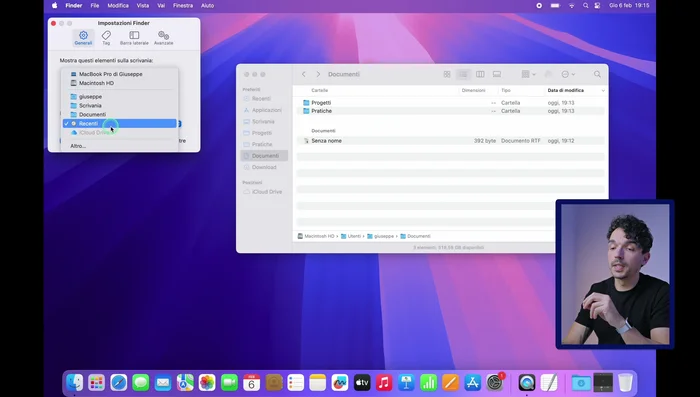Launch Safari from the Dock
The width and height of the screenshot is (700, 397).
119,383
